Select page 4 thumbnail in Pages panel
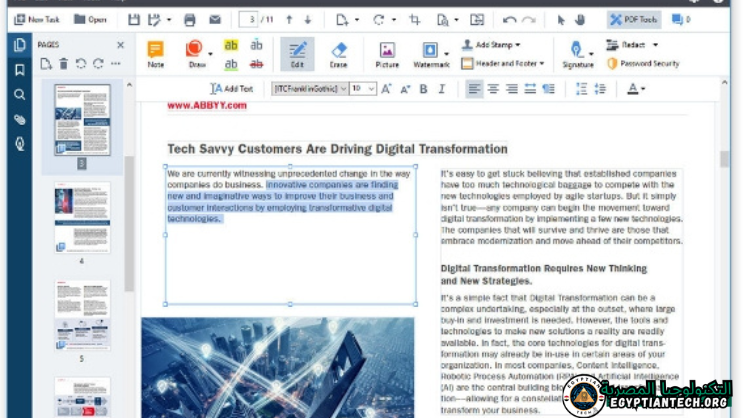This screenshot has width=743, height=418. coord(82,219)
